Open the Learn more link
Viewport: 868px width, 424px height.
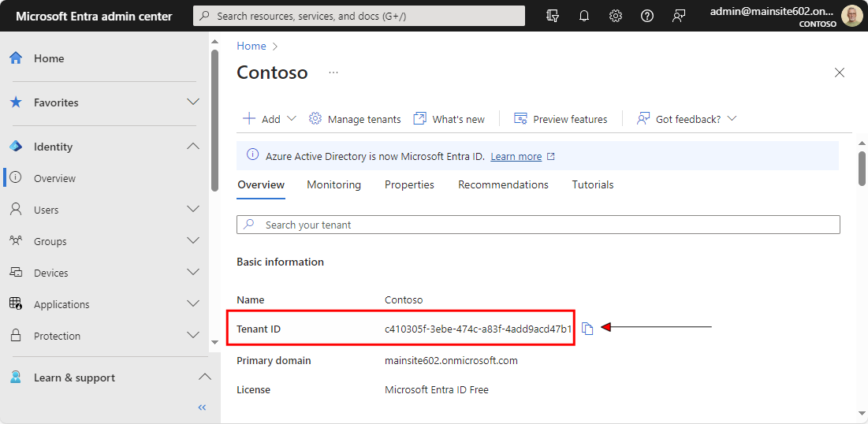(516, 157)
